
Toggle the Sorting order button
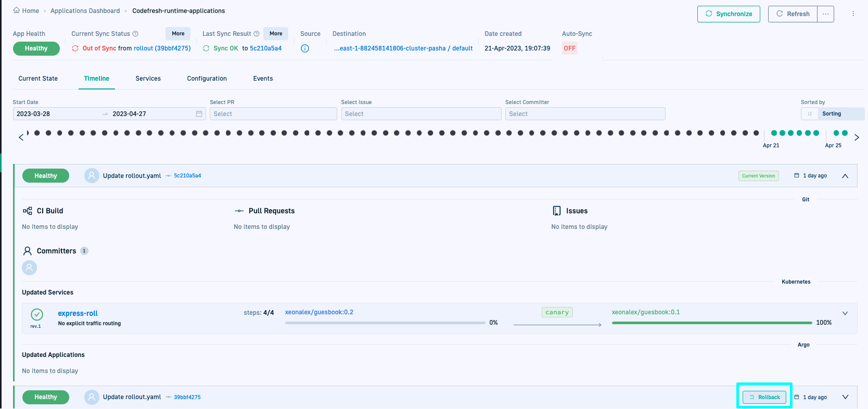point(809,114)
